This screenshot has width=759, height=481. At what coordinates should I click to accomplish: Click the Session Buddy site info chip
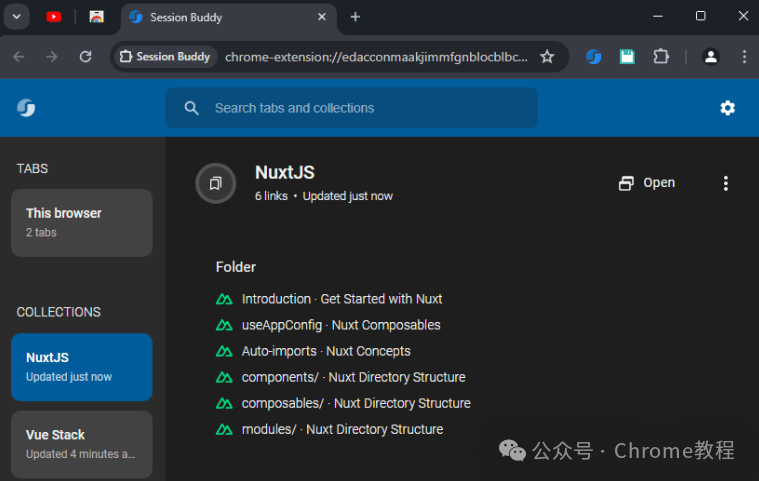coord(165,57)
